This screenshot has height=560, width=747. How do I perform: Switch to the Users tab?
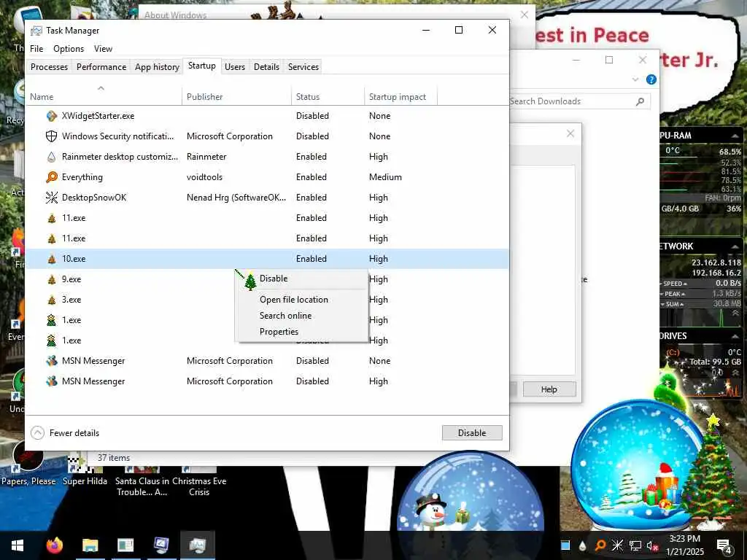click(235, 66)
